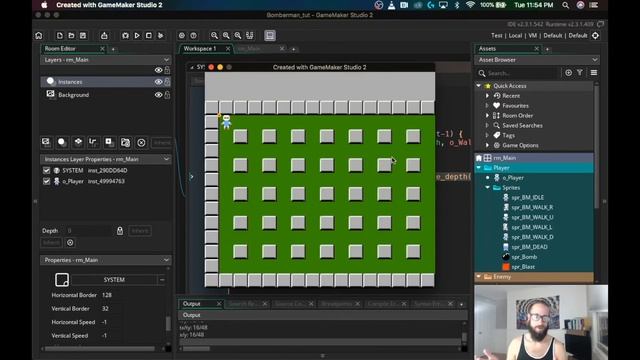This screenshot has width=640, height=360.
Task: Open the Apple menu
Action: [44, 5]
